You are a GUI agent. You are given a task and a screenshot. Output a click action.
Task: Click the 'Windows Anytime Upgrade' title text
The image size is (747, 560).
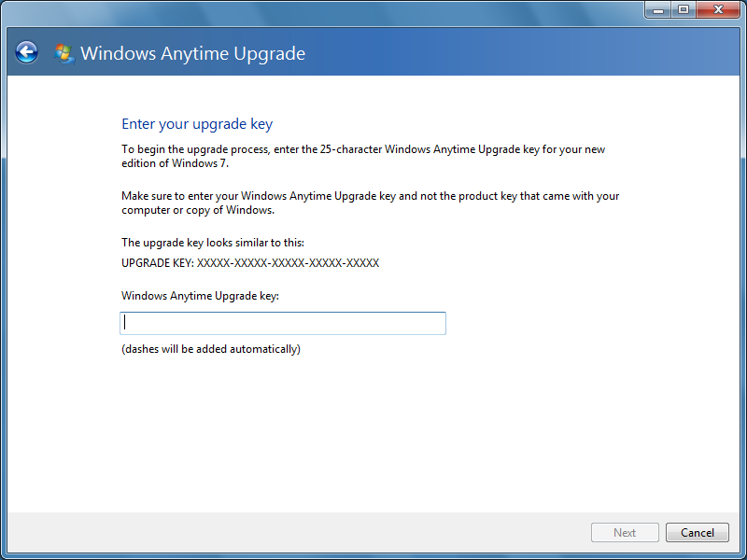pyautogui.click(x=193, y=53)
